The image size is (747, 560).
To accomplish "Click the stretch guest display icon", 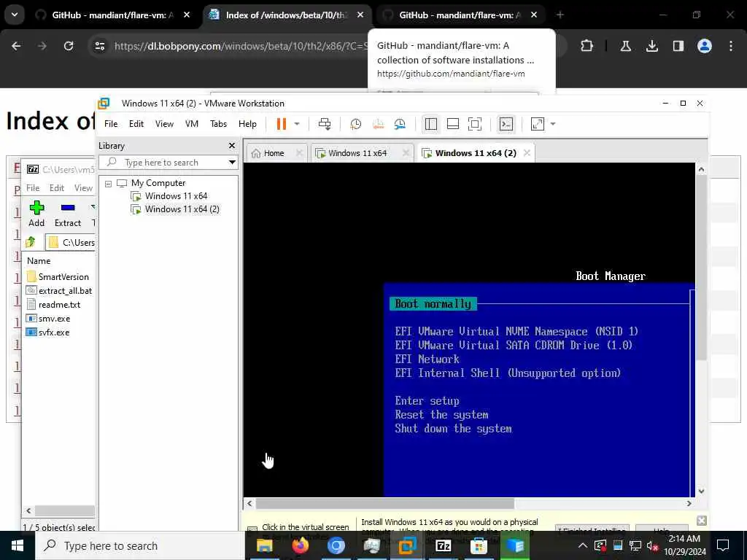I will tap(538, 124).
